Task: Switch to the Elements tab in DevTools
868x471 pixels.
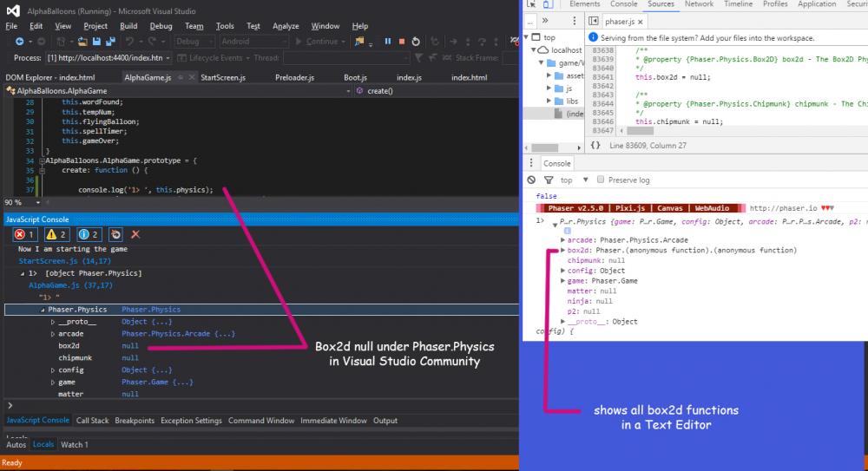Action: coord(584,3)
